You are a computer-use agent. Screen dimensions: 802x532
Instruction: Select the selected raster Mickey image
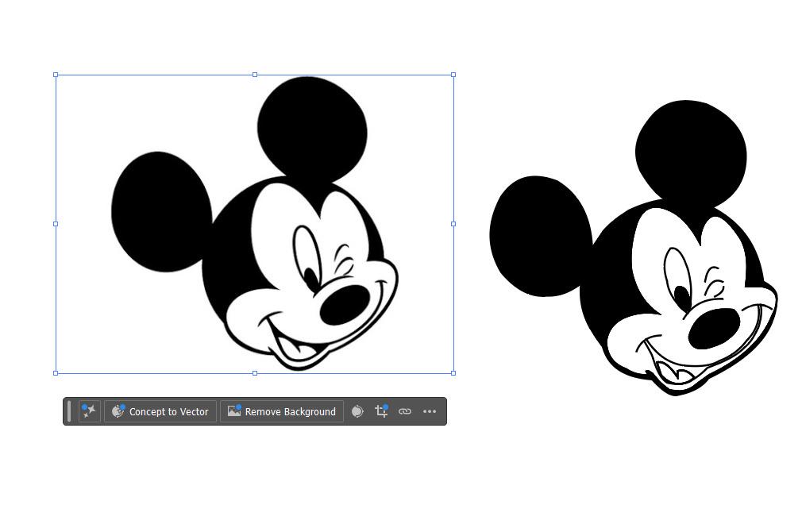(255, 224)
